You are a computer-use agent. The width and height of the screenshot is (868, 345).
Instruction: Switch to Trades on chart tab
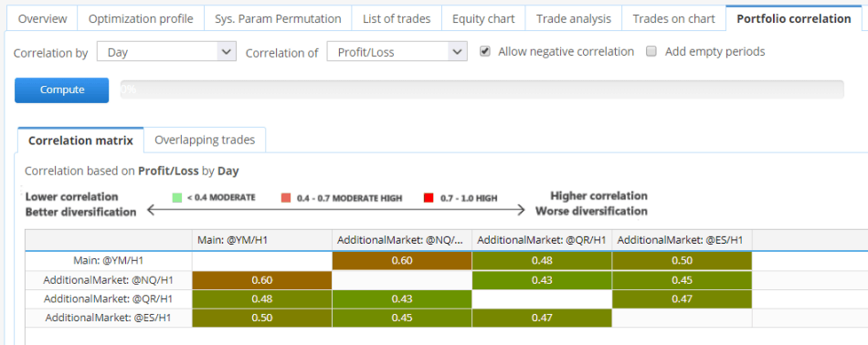[x=673, y=19]
